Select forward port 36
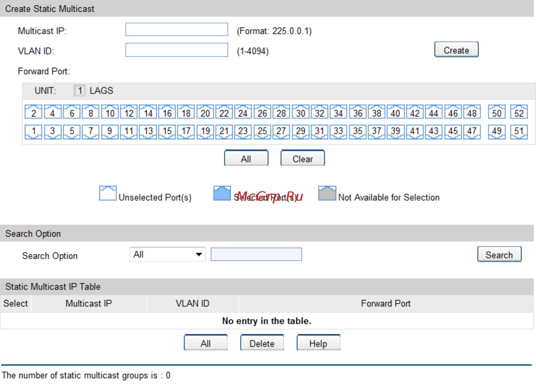536x392 pixels. 358,112
